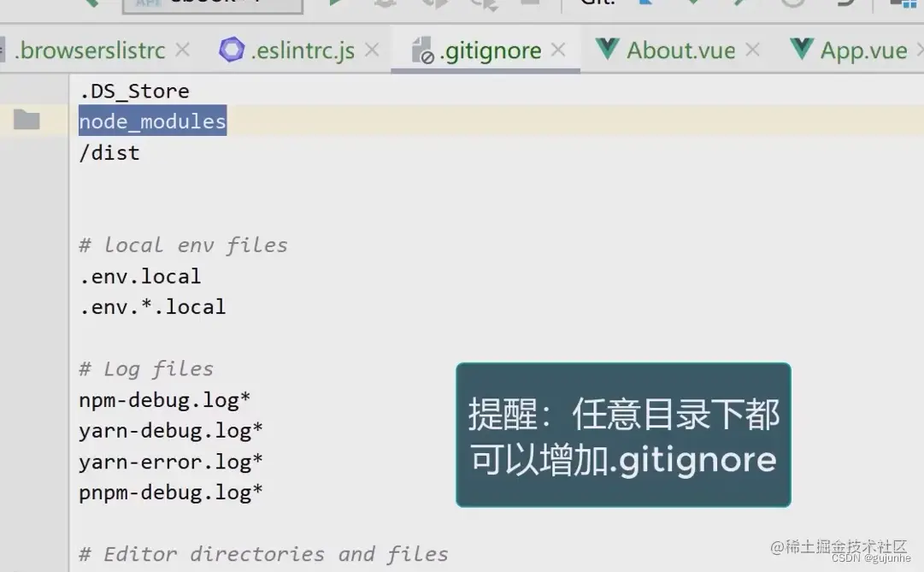Switch to the About.vue tab
This screenshot has width=924, height=572.
(x=680, y=50)
